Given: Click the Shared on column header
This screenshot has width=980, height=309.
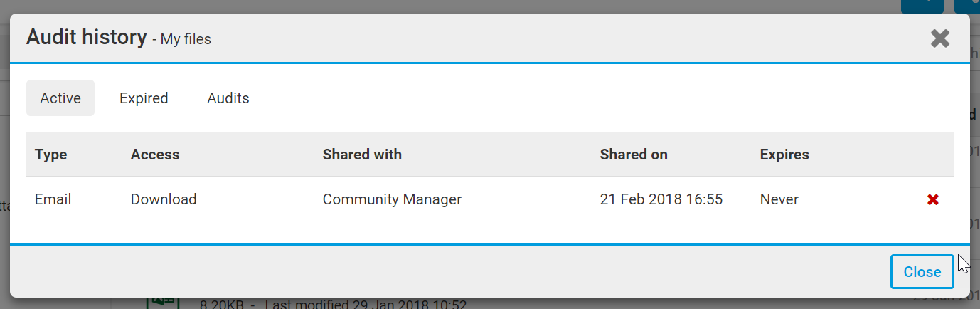Looking at the screenshot, I should tap(634, 154).
